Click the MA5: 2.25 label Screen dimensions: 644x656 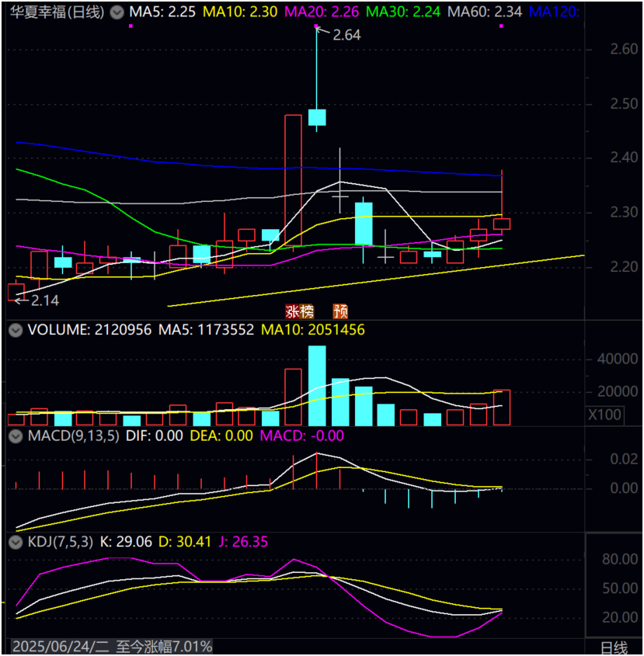tap(162, 12)
